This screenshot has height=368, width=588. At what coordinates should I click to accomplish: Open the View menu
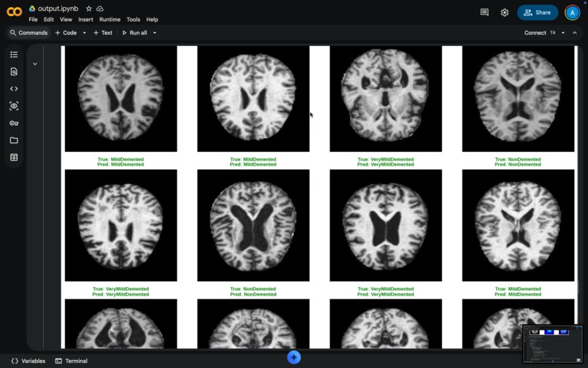[x=66, y=20]
